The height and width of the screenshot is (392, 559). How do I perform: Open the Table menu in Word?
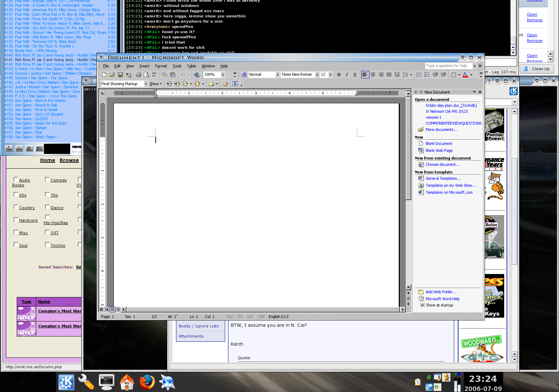click(x=191, y=66)
